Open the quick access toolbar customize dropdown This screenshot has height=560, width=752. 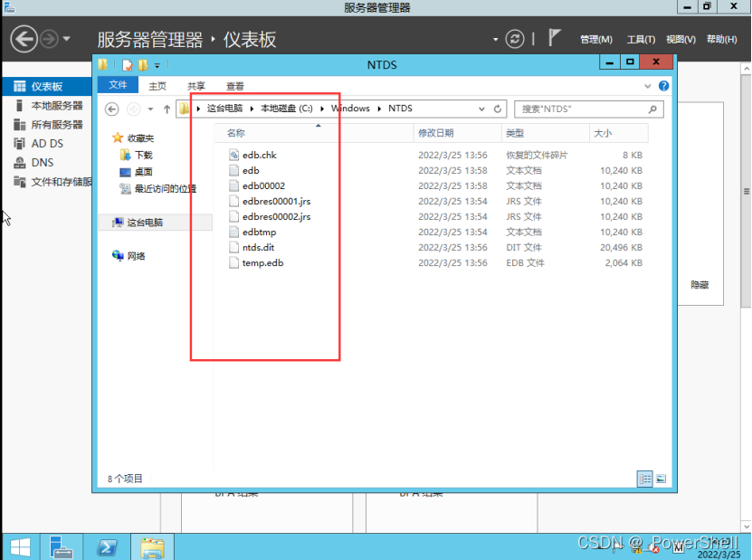[157, 65]
